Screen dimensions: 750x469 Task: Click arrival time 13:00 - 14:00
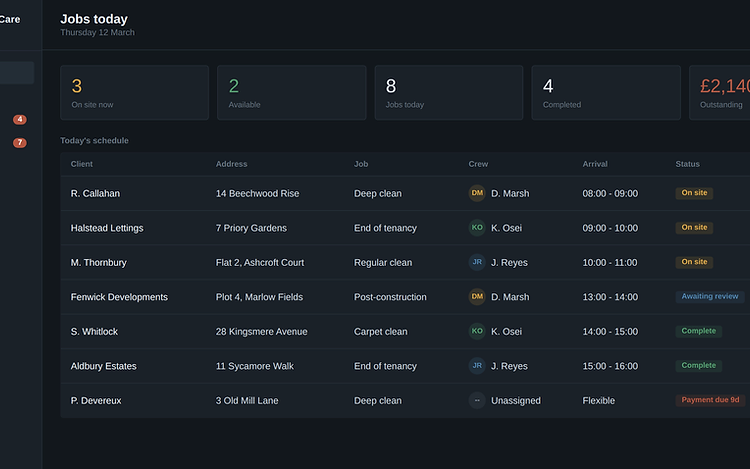[x=610, y=297]
